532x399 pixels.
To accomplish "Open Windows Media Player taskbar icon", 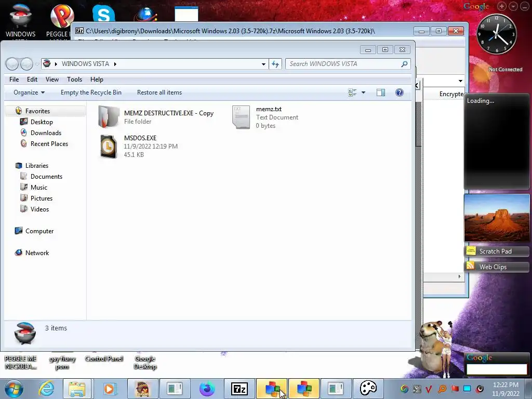I will [x=109, y=389].
